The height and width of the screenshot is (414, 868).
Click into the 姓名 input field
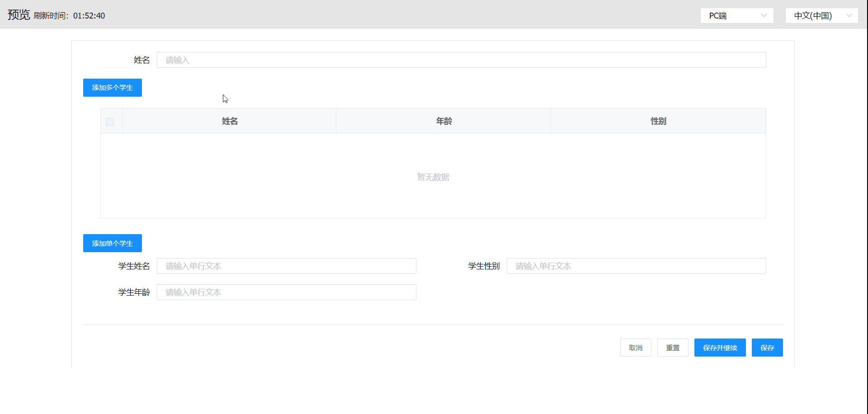[461, 60]
